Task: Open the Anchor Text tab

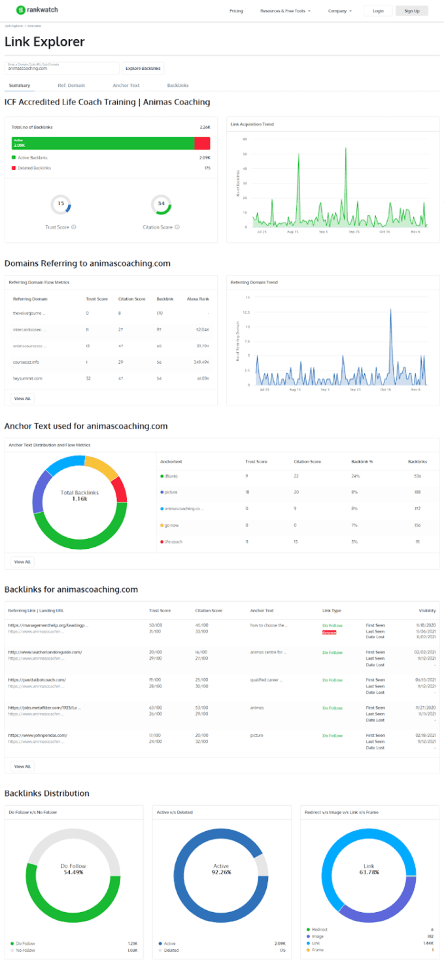Action: 126,86
